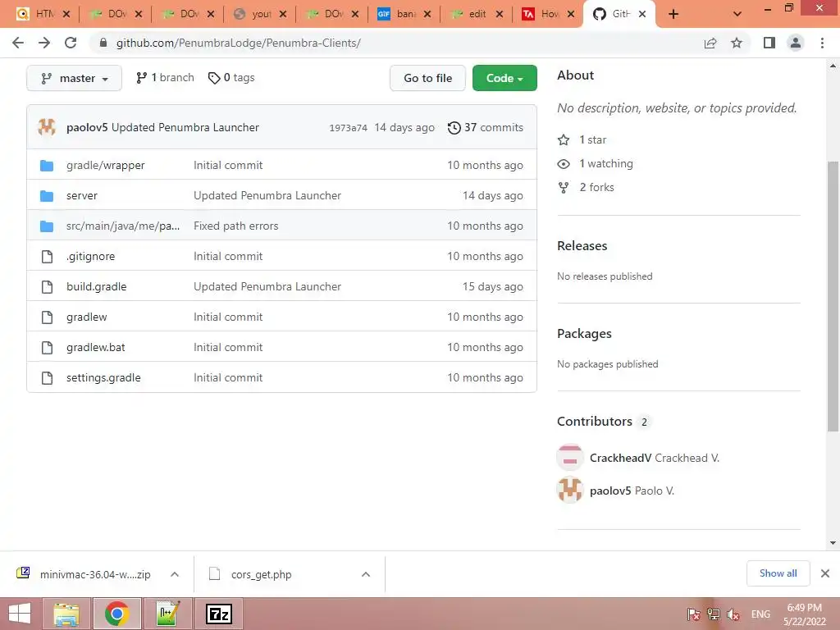The image size is (840, 630).
Task: Switch to the How browser tab
Action: coord(550,14)
